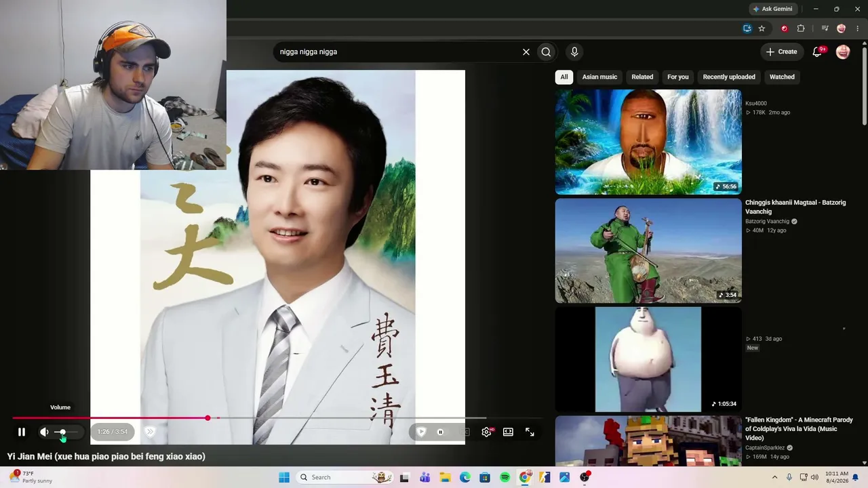The width and height of the screenshot is (868, 488).
Task: Launch Microsoft Teams from taskbar
Action: pos(425,477)
